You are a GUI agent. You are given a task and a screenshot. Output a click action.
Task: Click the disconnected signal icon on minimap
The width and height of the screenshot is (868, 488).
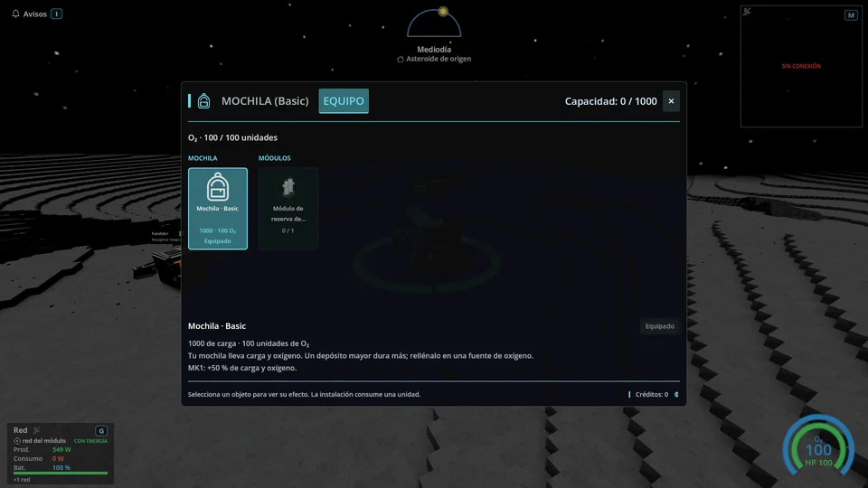click(747, 12)
